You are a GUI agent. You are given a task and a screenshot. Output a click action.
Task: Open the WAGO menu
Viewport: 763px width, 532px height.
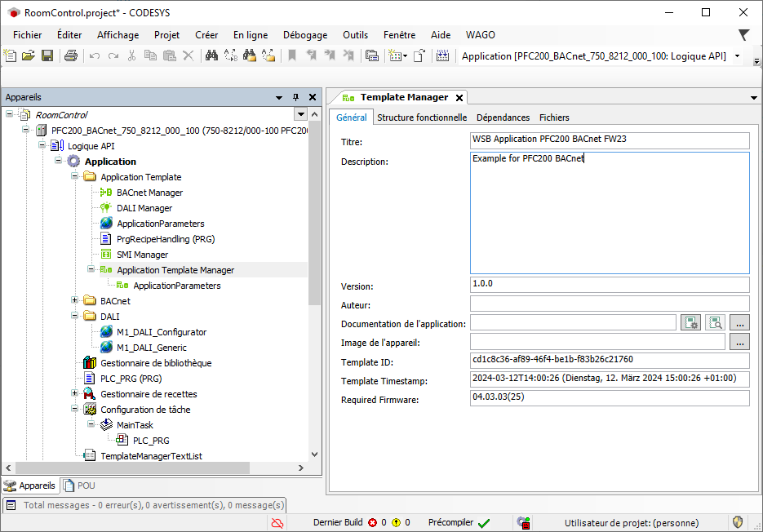point(481,35)
